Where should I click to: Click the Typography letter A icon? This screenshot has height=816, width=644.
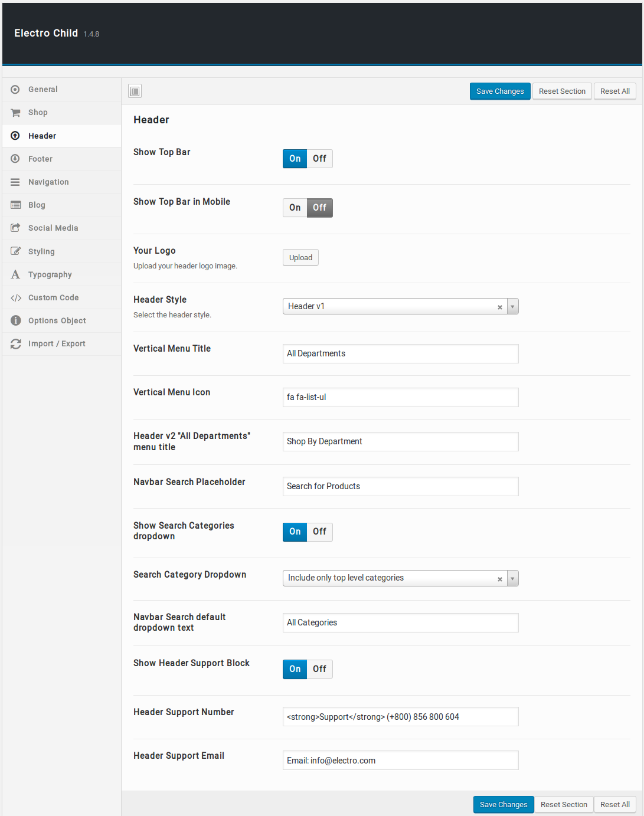tap(15, 274)
